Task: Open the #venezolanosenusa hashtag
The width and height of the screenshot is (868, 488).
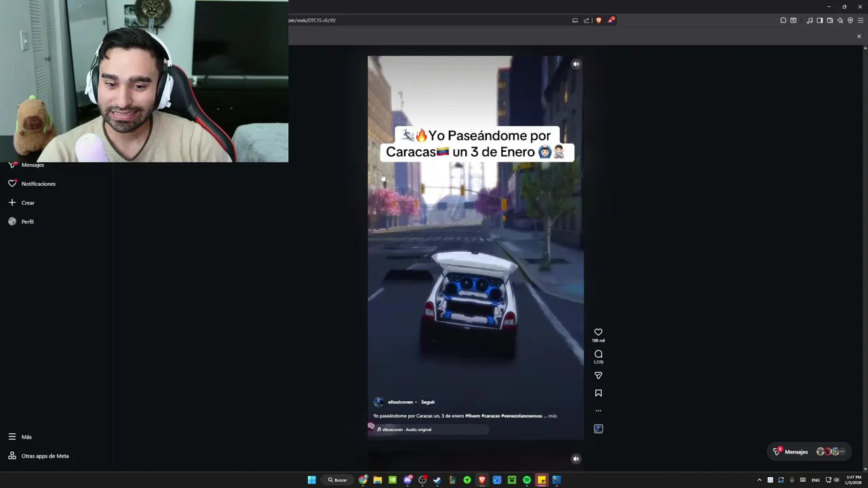Action: [x=521, y=416]
